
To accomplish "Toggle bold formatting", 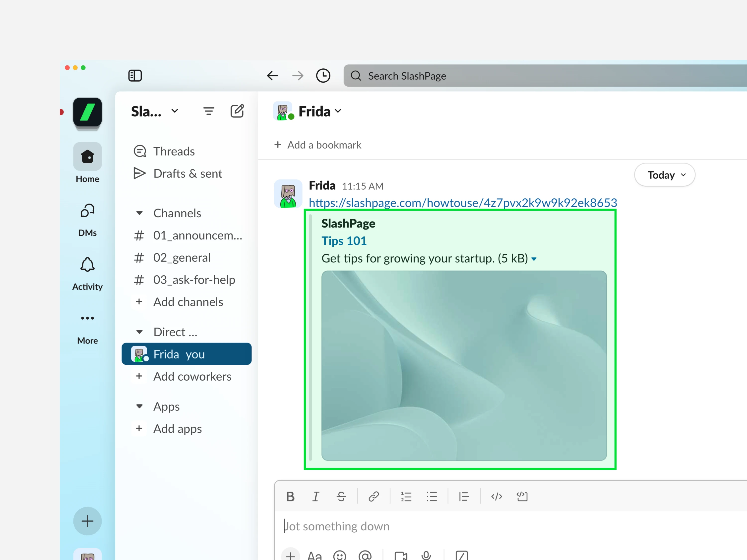I will 290,497.
